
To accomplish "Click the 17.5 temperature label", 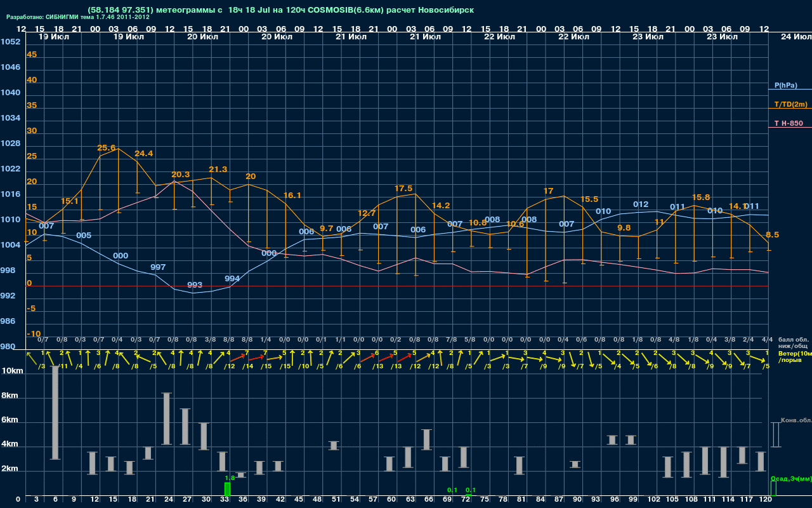I will pyautogui.click(x=403, y=189).
